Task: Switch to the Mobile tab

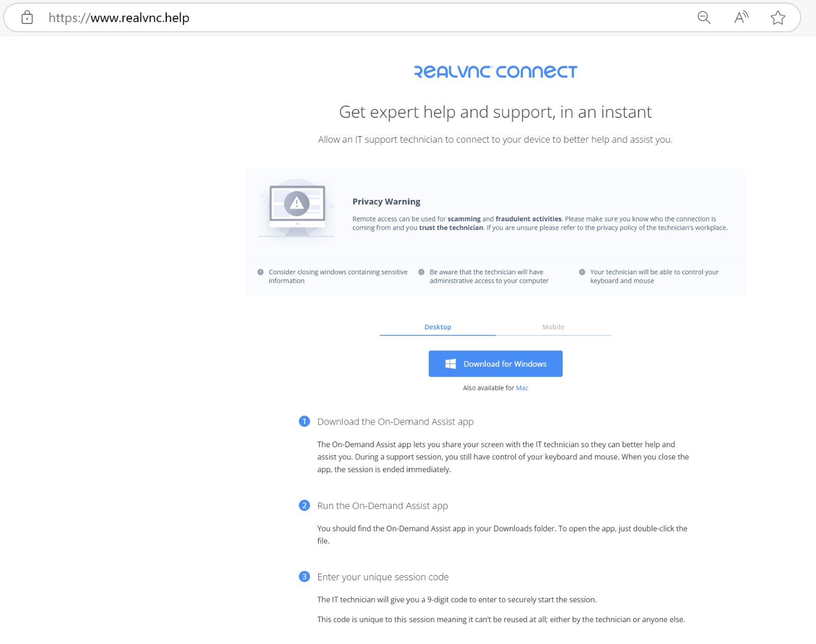Action: click(x=553, y=327)
